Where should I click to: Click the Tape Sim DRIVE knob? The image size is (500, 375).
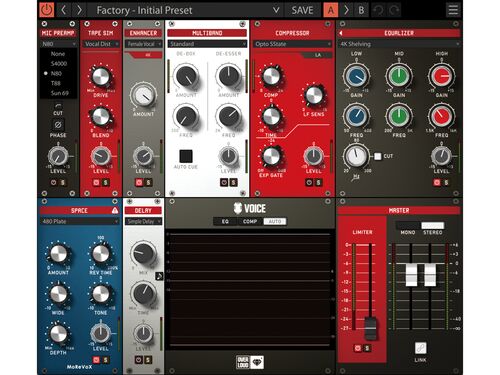[x=101, y=76]
